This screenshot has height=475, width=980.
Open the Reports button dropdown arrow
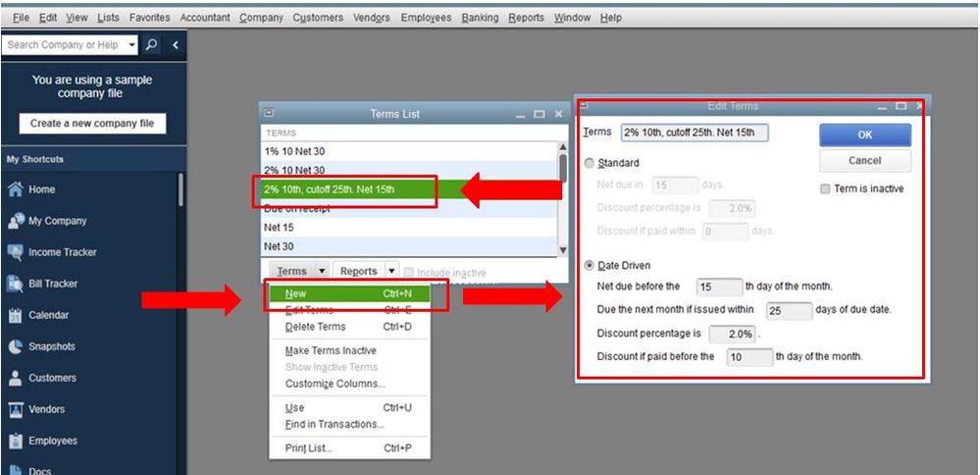(x=391, y=271)
